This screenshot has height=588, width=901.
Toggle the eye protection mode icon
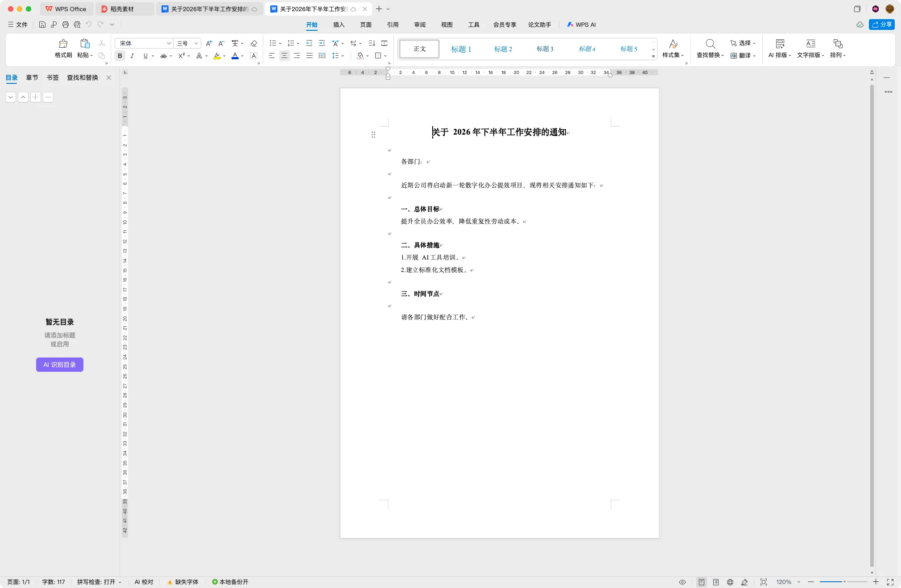point(682,582)
